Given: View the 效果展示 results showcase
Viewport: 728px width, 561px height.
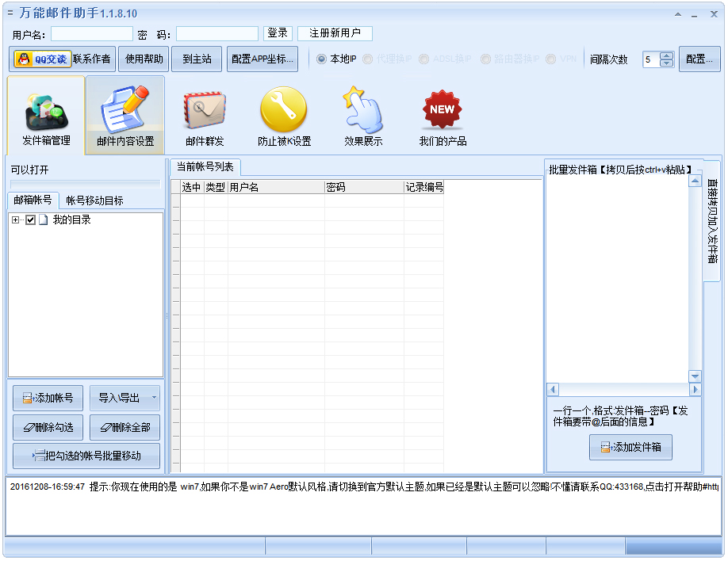Looking at the screenshot, I should pos(363,115).
